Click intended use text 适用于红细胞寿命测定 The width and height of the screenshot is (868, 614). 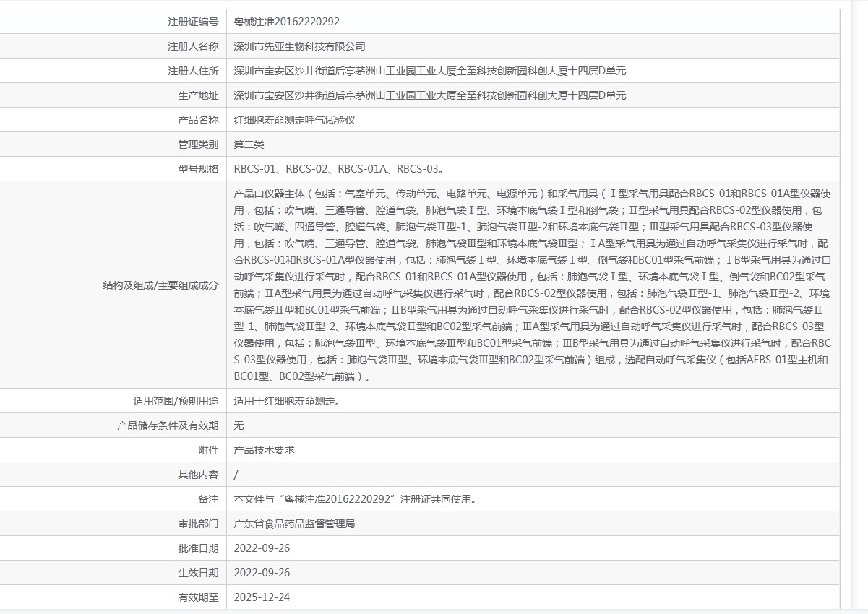click(x=286, y=401)
